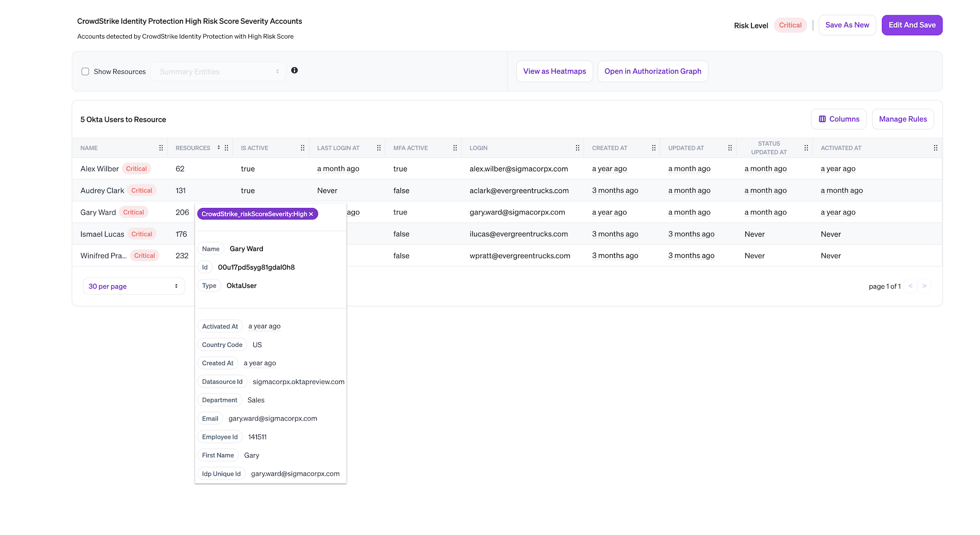Open the Summary Entities dropdown
Image resolution: width=980 pixels, height=535 pixels.
click(218, 72)
